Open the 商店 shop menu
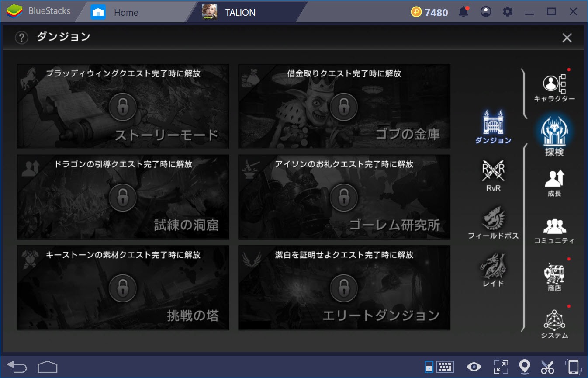The height and width of the screenshot is (378, 588). 554,278
